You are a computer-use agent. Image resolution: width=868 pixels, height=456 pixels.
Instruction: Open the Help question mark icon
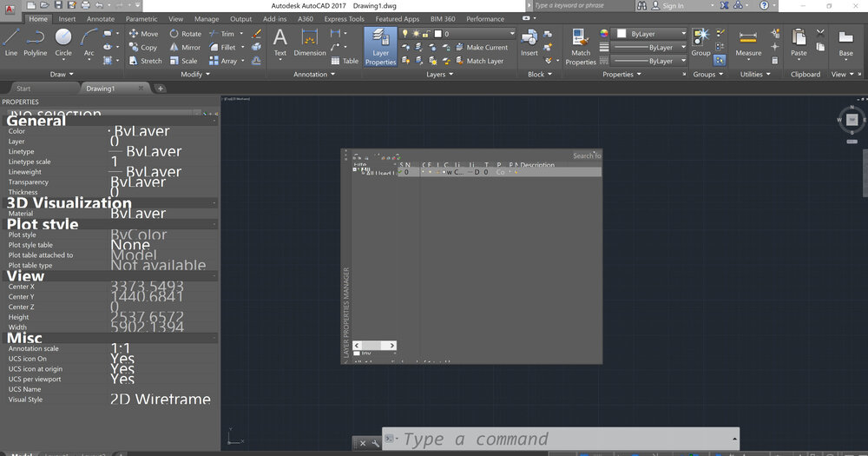765,5
